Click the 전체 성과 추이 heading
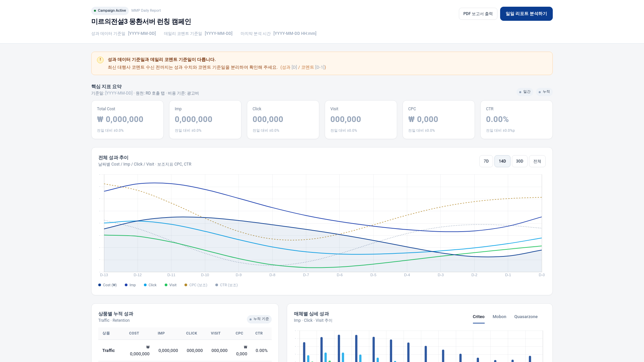Image resolution: width=644 pixels, height=362 pixels. pyautogui.click(x=113, y=158)
